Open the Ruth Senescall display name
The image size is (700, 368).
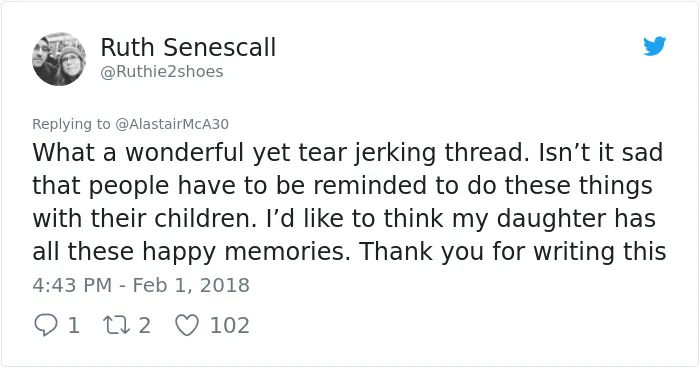[188, 47]
